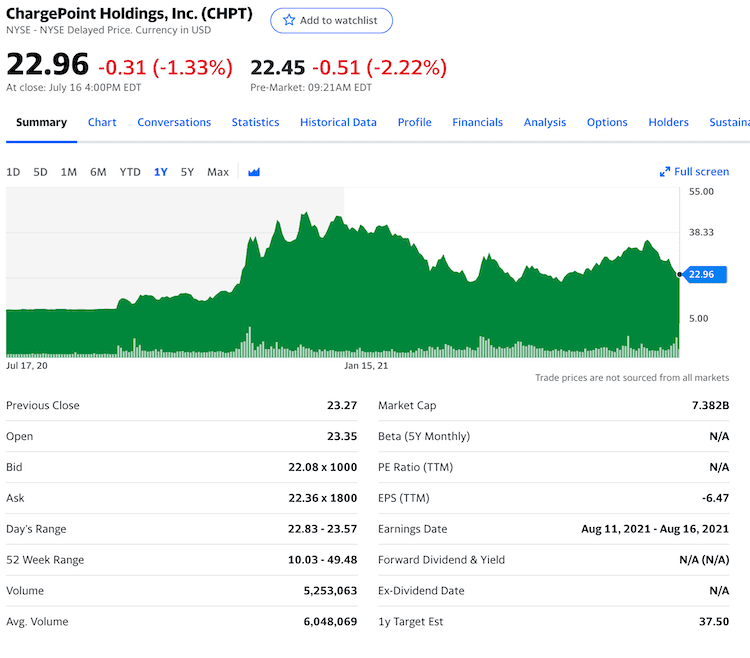Screen dimensions: 750x658
Task: Click the -0.31 (-1.33%) change value
Action: [165, 67]
